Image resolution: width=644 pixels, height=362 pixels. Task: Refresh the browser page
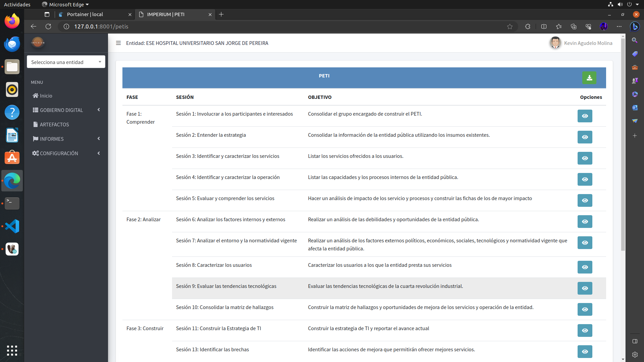point(48,26)
